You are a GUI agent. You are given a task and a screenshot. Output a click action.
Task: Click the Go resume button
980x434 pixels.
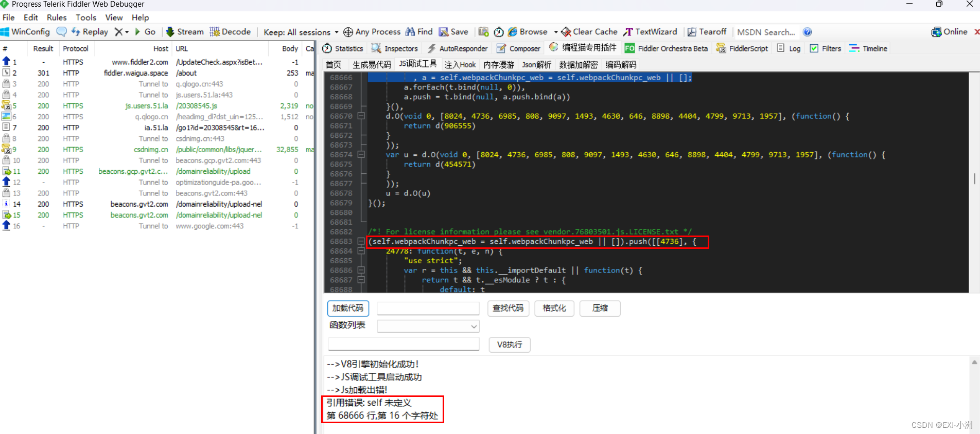pos(145,32)
